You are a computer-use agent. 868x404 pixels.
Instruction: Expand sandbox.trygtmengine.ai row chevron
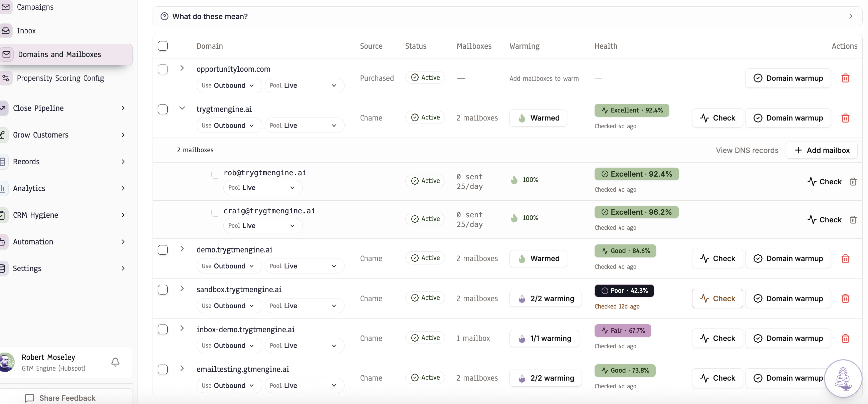182,288
